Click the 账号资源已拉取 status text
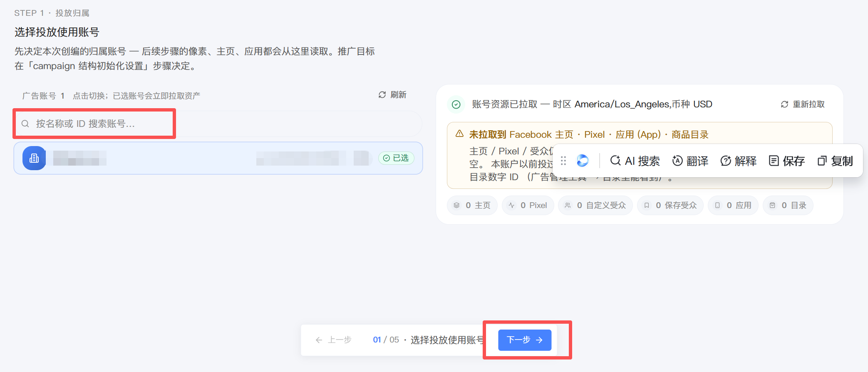The image size is (868, 372). click(505, 104)
